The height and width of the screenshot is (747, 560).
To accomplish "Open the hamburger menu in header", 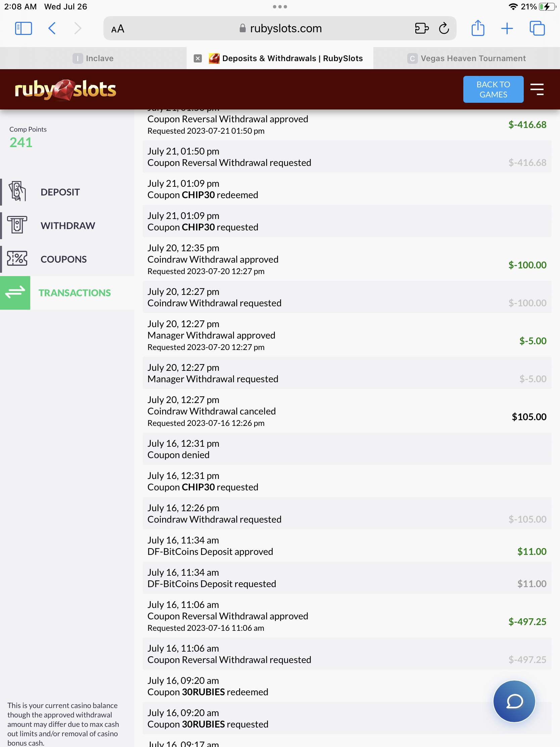I will pos(537,89).
